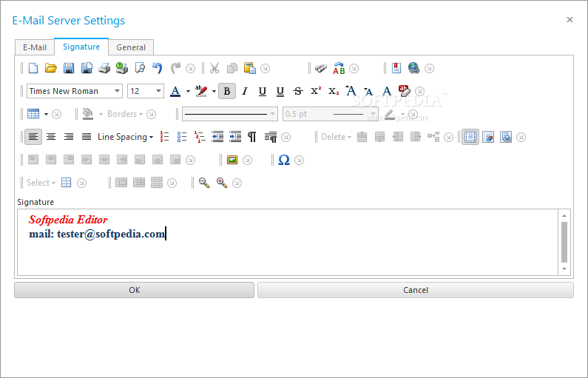Image resolution: width=588 pixels, height=378 pixels.
Task: Toggle table gridlines icon next to Select
Action: point(67,183)
